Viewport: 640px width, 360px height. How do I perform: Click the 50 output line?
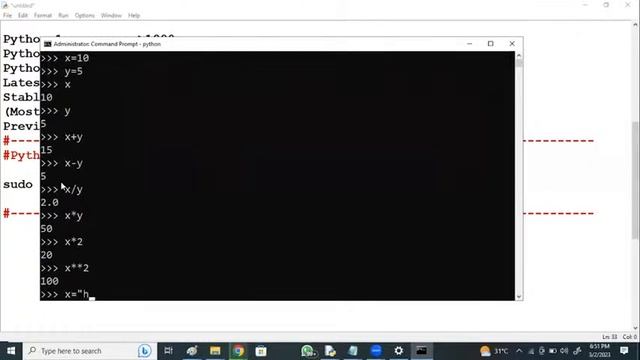[47, 229]
